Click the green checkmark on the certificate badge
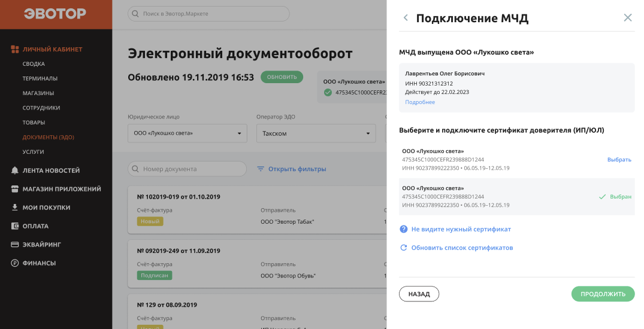 pyautogui.click(x=328, y=92)
